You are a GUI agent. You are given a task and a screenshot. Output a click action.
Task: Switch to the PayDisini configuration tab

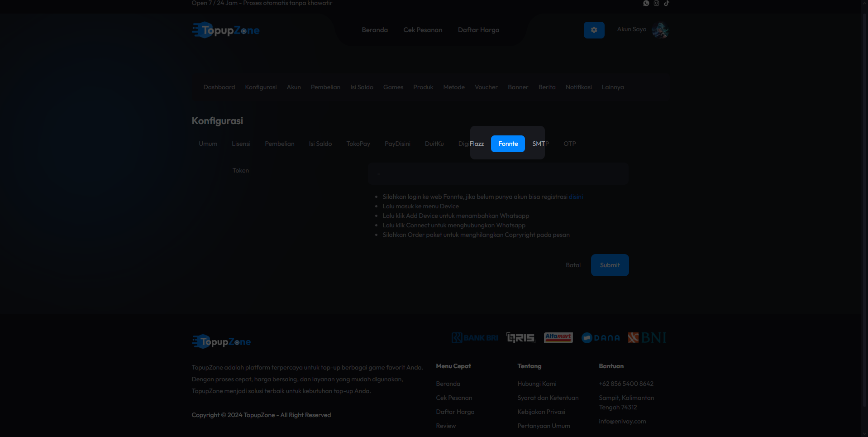[397, 144]
